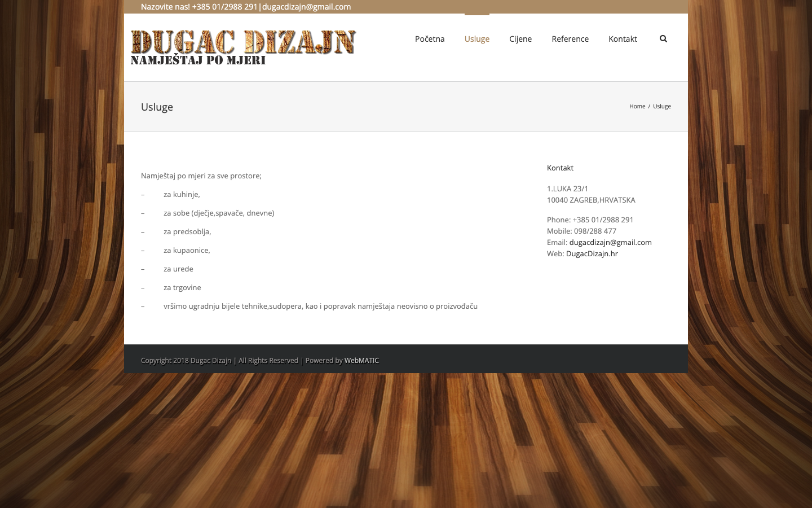This screenshot has height=508, width=812.
Task: Click the email link in top bar
Action: pos(306,7)
